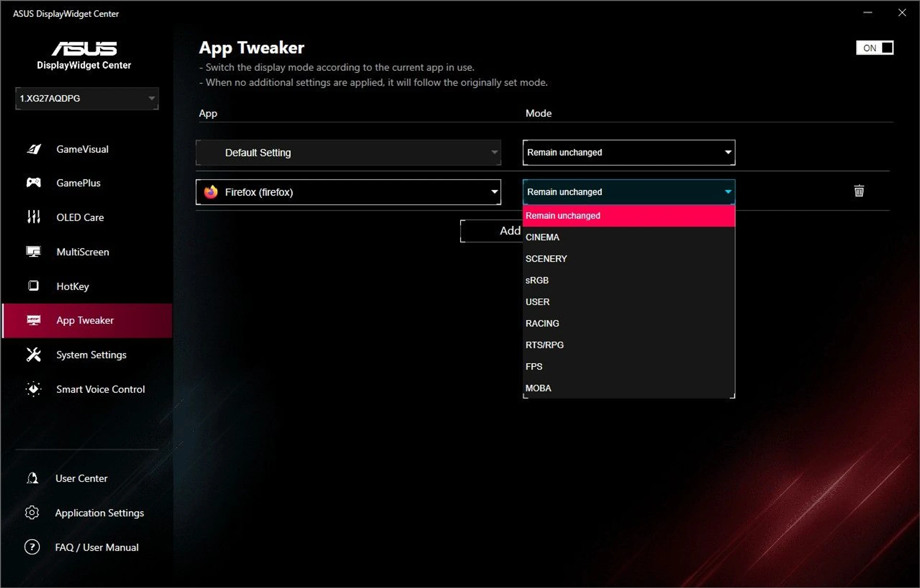Viewport: 920px width, 588px height.
Task: Toggle the App Tweaker ON switch
Action: pos(874,48)
